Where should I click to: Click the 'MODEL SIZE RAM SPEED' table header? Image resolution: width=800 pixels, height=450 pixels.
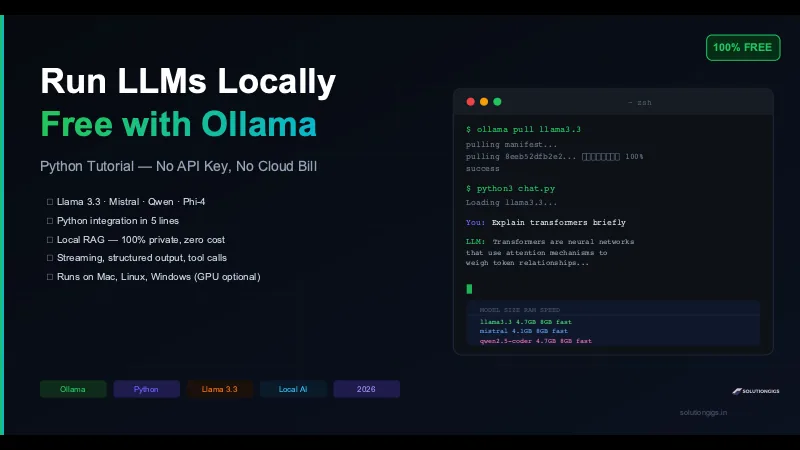[x=519, y=310]
